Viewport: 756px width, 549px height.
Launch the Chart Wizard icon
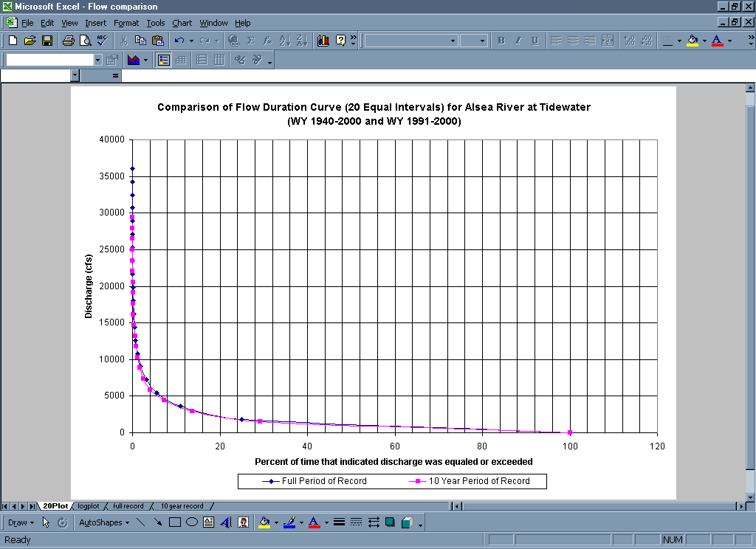click(323, 41)
